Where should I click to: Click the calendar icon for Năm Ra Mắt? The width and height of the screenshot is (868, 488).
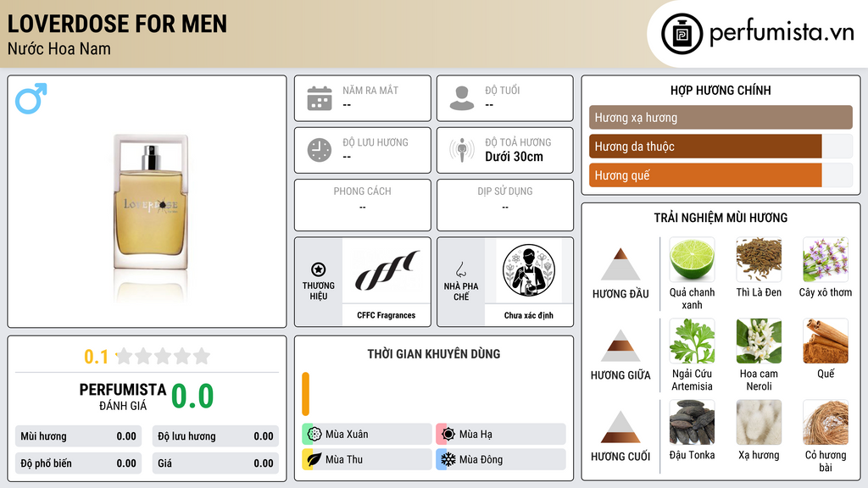click(x=320, y=98)
